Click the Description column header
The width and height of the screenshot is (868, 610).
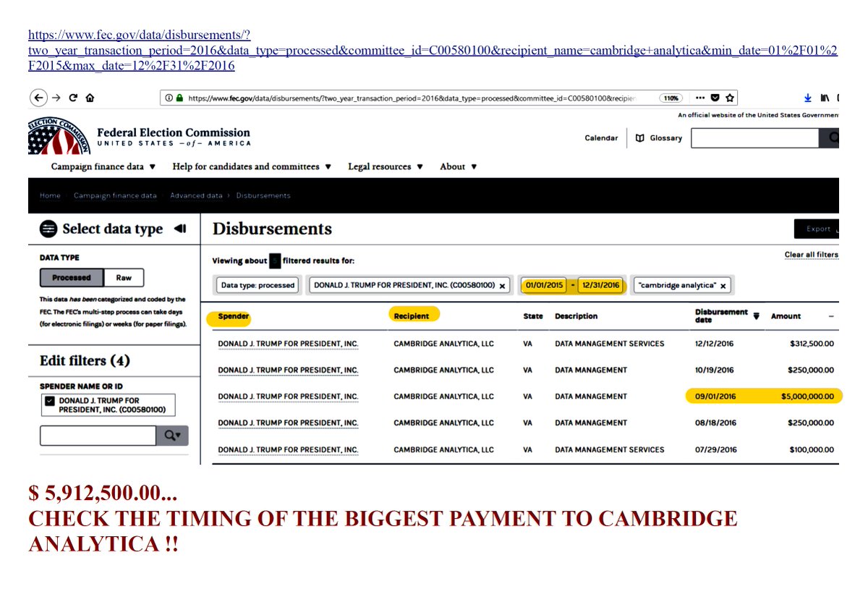click(576, 316)
